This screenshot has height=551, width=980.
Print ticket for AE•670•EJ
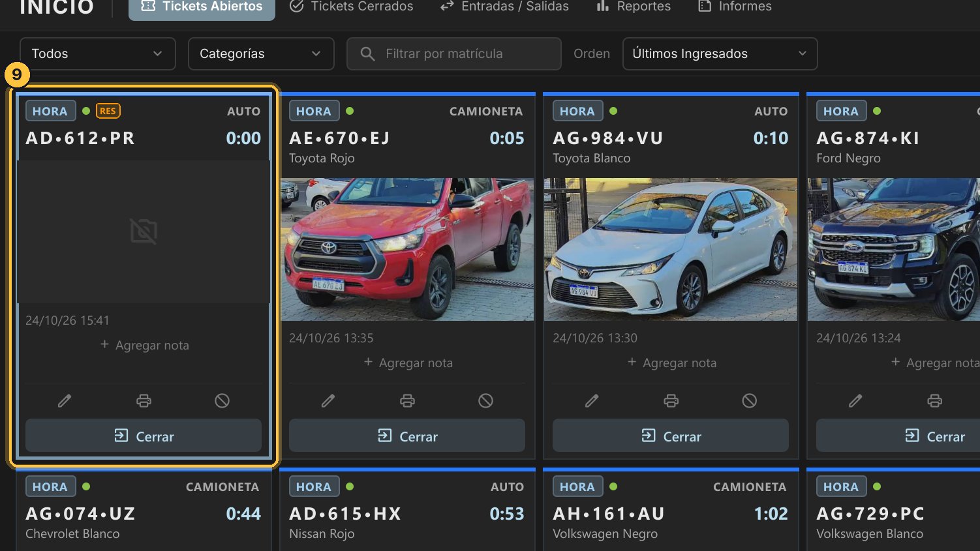[x=407, y=400]
